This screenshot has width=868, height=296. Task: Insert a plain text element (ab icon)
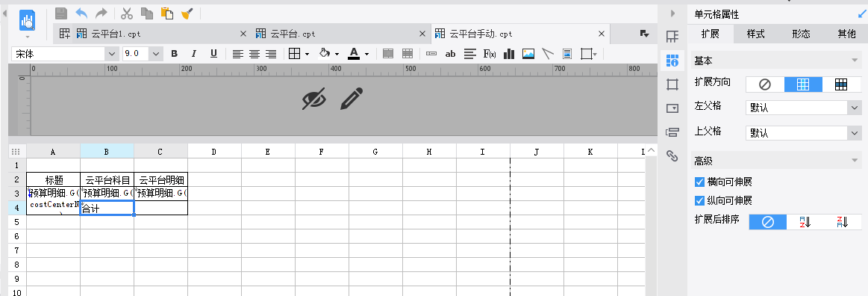click(450, 54)
